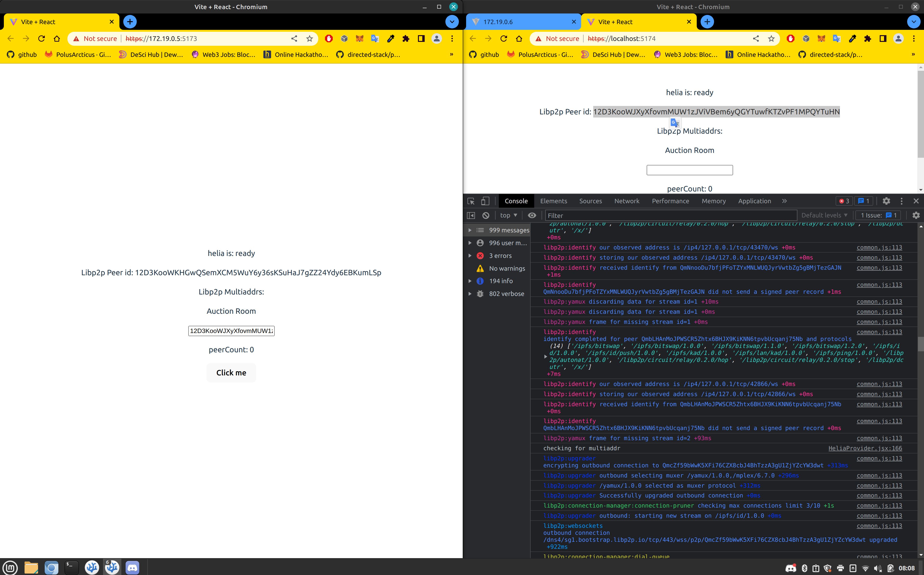The width and height of the screenshot is (924, 575).
Task: Open profile avatar in left window
Action: coord(436,39)
